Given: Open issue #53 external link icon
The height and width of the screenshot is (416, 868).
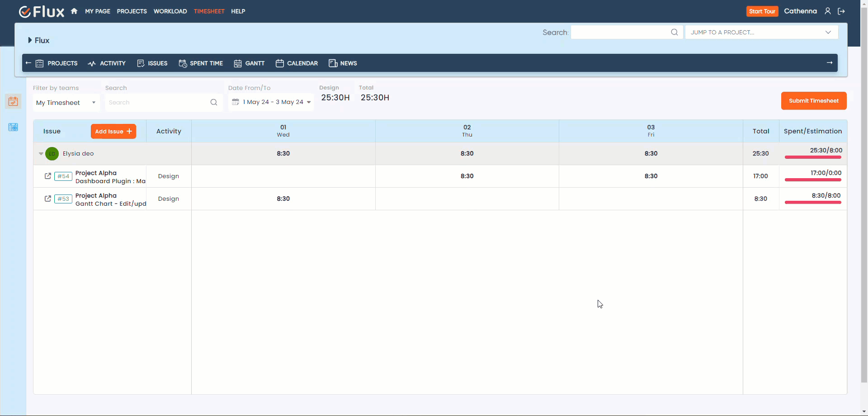Looking at the screenshot, I should coord(48,199).
